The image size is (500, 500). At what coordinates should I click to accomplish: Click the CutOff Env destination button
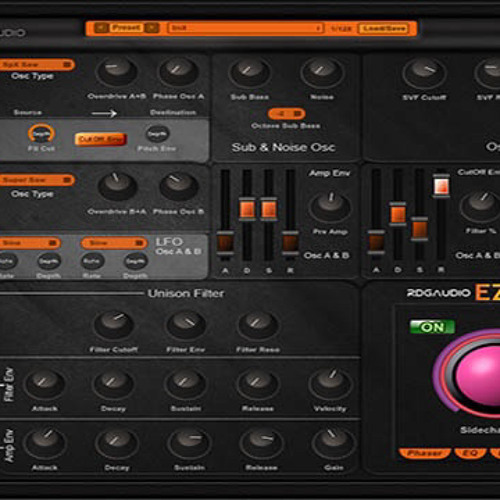click(x=101, y=139)
